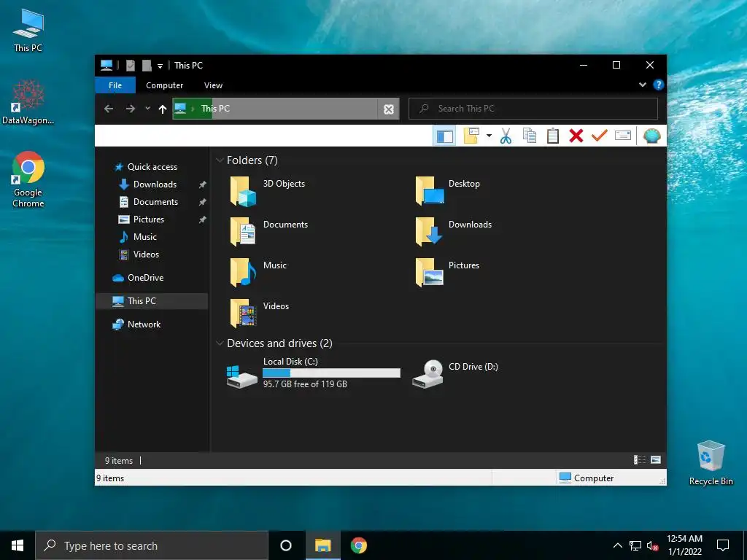
Task: Click the Paste clipboard icon
Action: pos(553,136)
